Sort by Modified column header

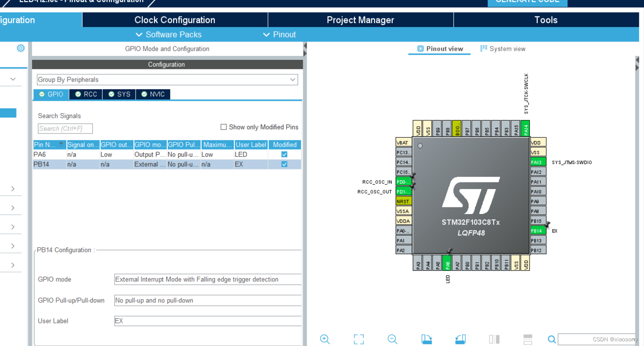[285, 145]
